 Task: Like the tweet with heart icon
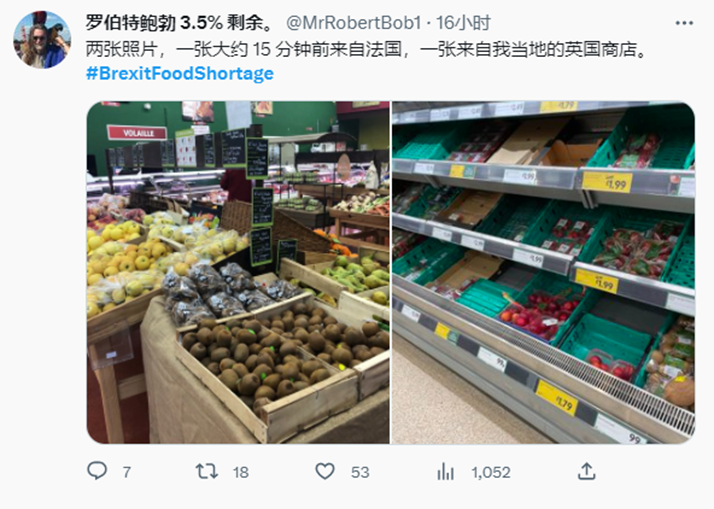(x=325, y=472)
